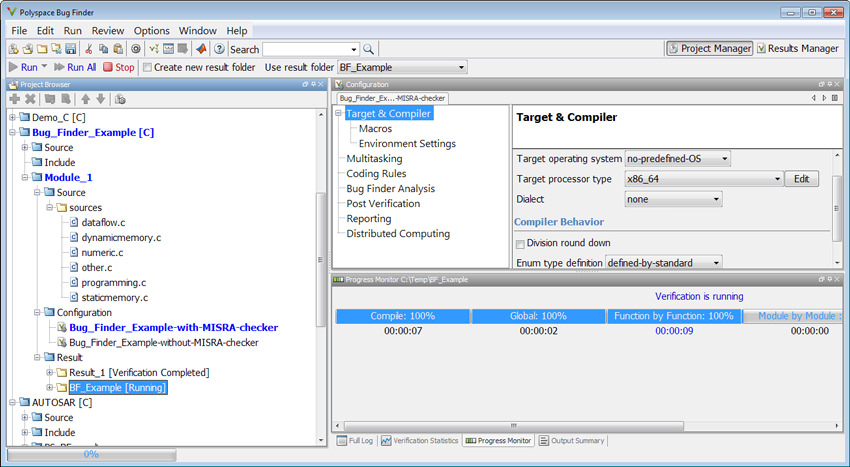Switch to the Verification Statistics tab
This screenshot has width=850, height=467.
point(420,440)
